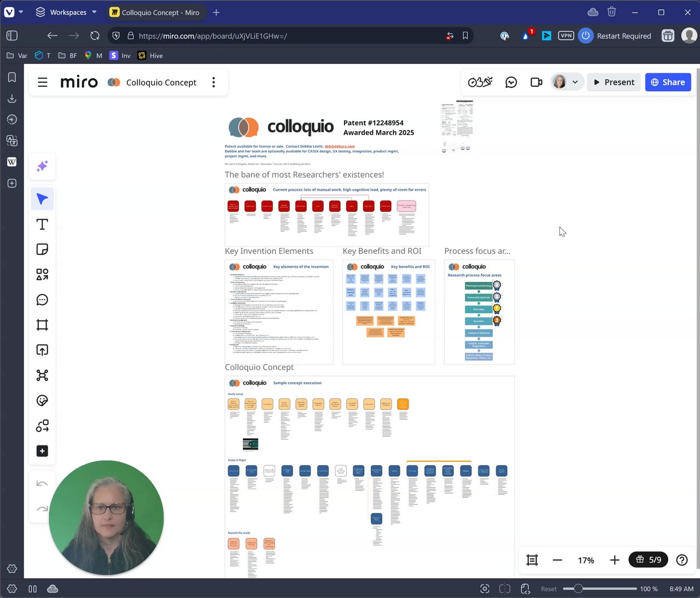The width and height of the screenshot is (700, 598).
Task: Go back to the previous page
Action: pyautogui.click(x=52, y=36)
